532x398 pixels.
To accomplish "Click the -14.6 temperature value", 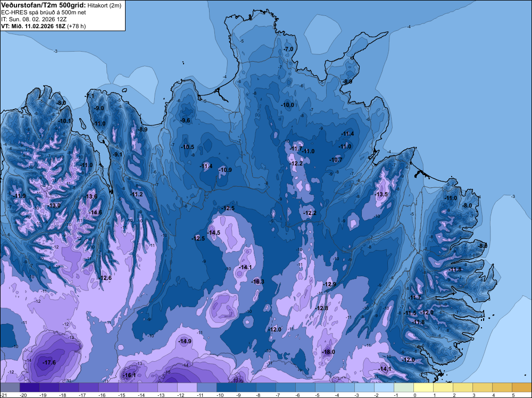I will point(95,212).
